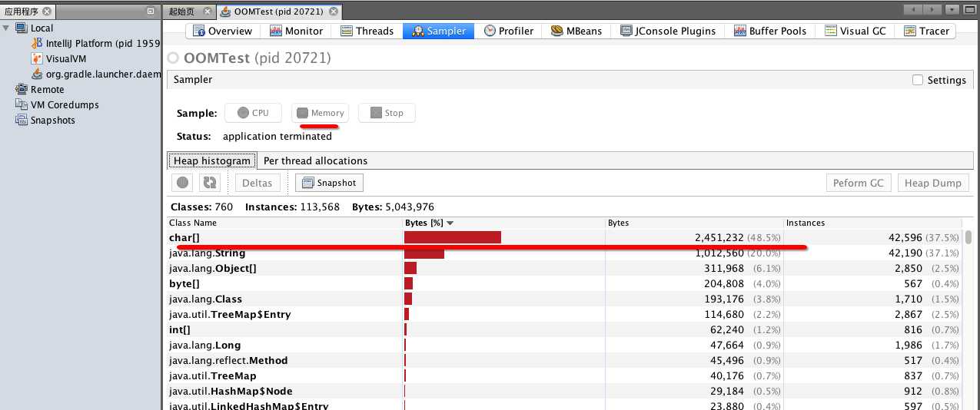Close the 应用程序 panel tab

[x=47, y=12]
